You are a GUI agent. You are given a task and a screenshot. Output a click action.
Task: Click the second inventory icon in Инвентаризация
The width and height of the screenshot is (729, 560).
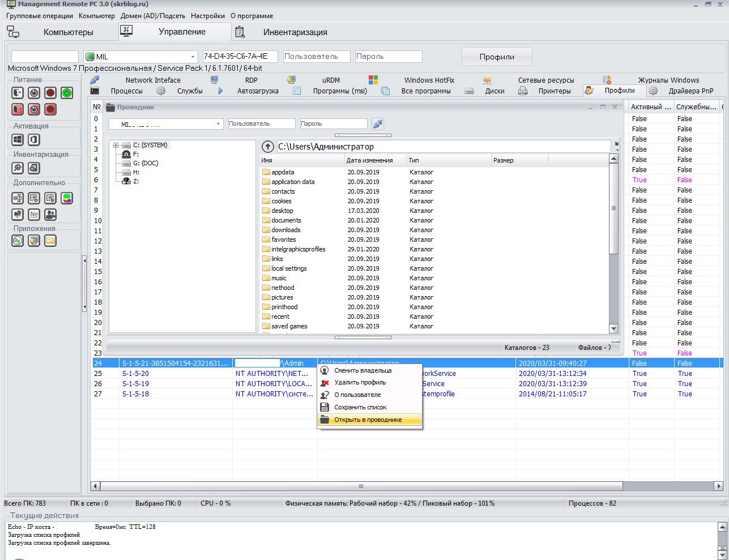(x=34, y=167)
